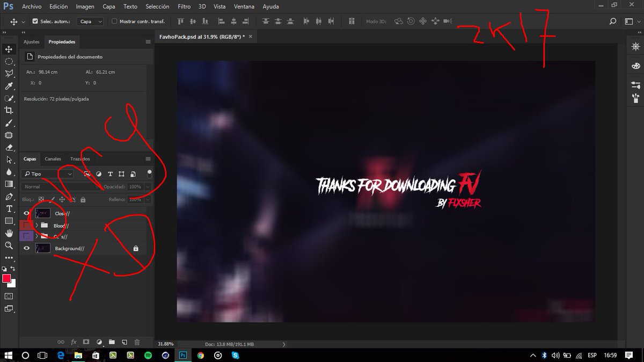The image size is (644, 362).
Task: Select the Pen tool
Action: pyautogui.click(x=9, y=197)
